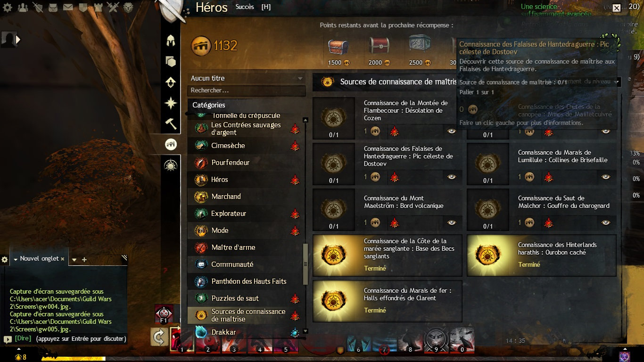Image resolution: width=644 pixels, height=362 pixels.
Task: Open the Succès header link
Action: 245,7
